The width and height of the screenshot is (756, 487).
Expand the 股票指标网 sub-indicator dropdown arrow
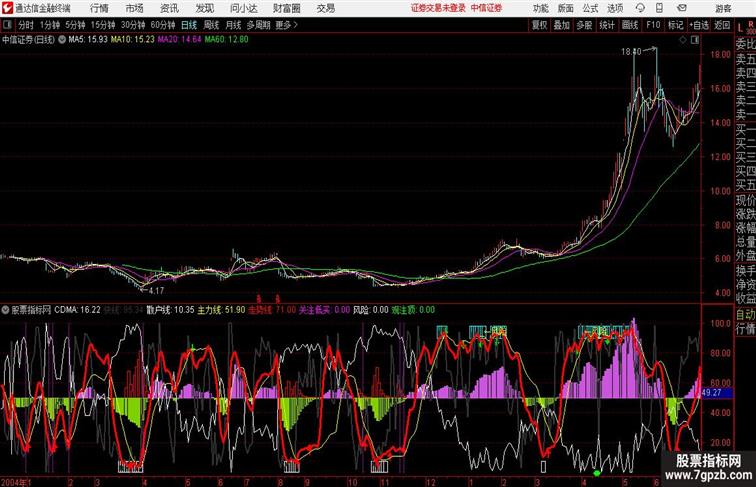click(x=5, y=310)
